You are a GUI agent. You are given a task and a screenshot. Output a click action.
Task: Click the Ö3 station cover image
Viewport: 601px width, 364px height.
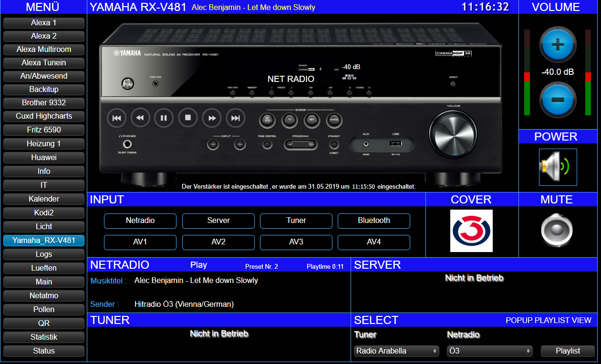coord(471,231)
